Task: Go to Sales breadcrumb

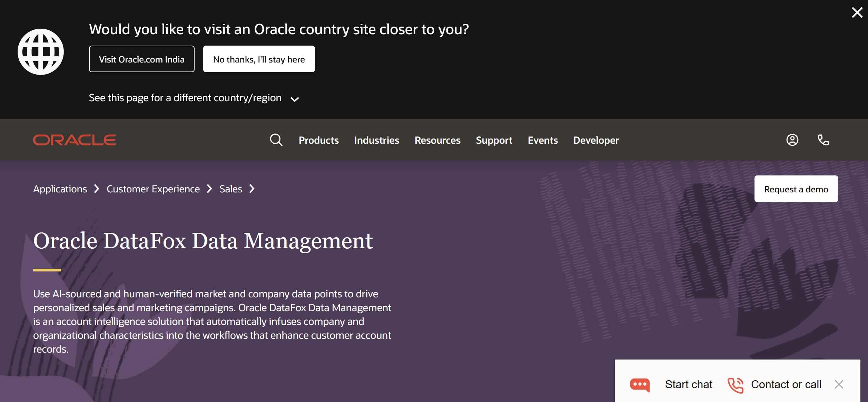Action: click(231, 189)
